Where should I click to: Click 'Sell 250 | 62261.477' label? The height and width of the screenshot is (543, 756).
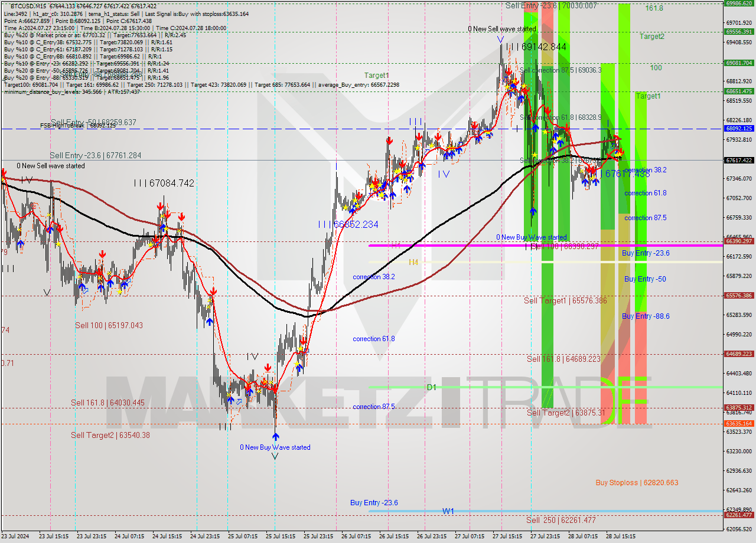tap(561, 520)
